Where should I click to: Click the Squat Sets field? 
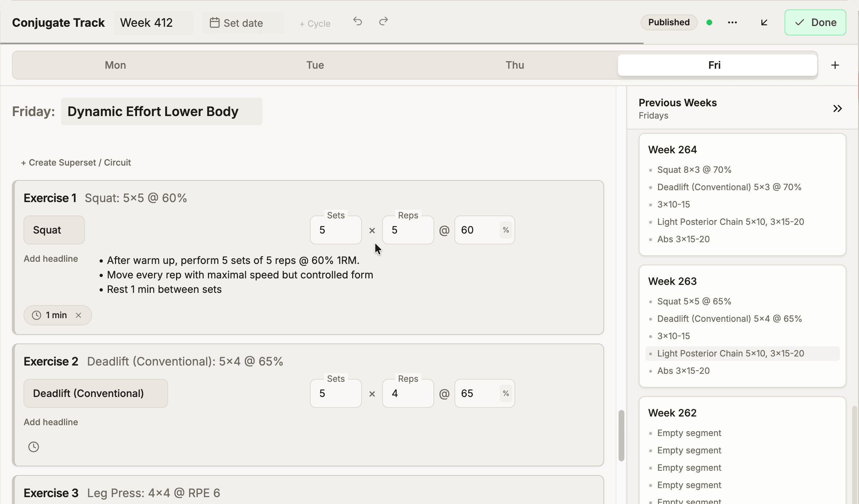[336, 230]
